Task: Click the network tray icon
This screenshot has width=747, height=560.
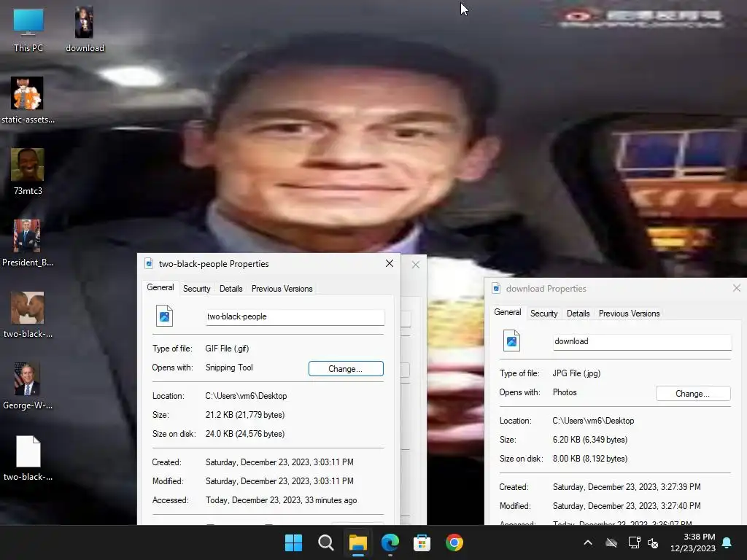Action: point(634,542)
